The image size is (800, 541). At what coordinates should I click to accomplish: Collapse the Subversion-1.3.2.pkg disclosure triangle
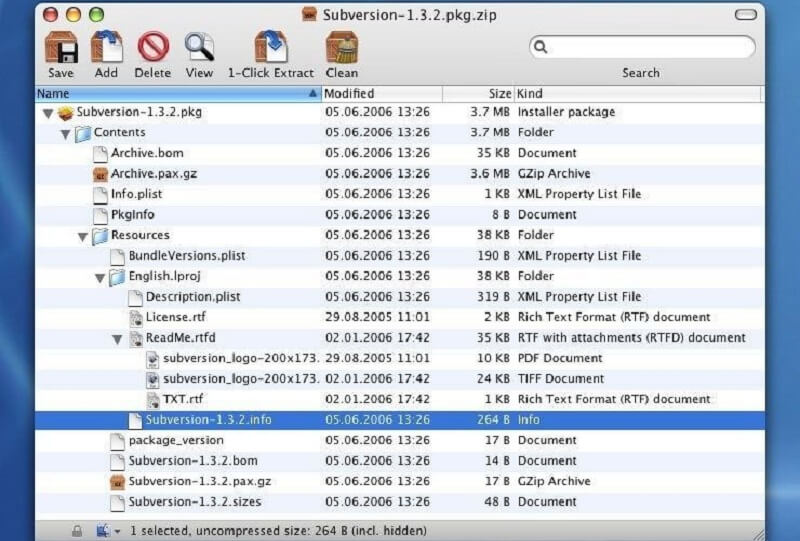click(x=48, y=113)
